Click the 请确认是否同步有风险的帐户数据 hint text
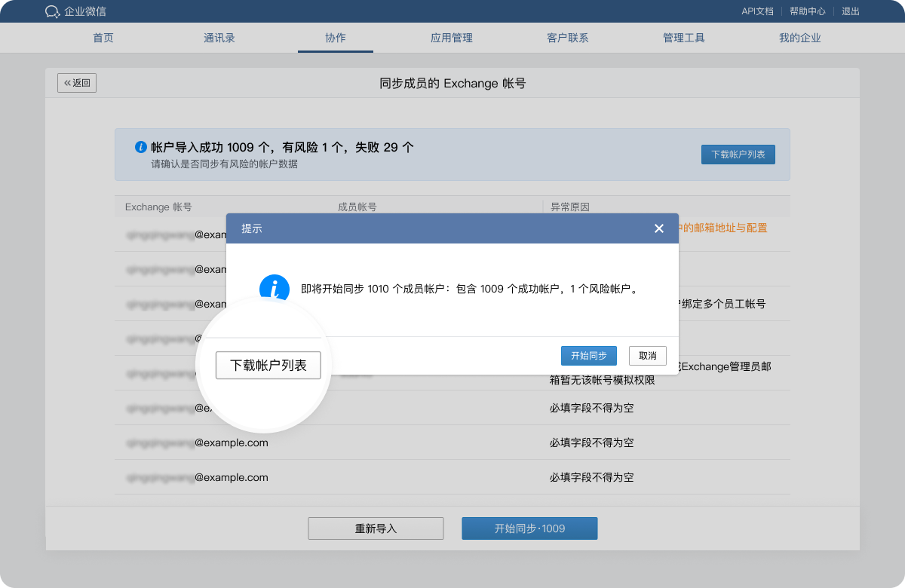Screen dimensions: 905x588 (x=224, y=164)
